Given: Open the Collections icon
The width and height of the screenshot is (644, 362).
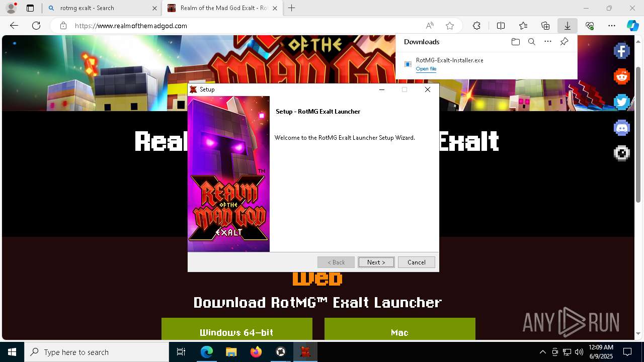Looking at the screenshot, I should point(545,26).
